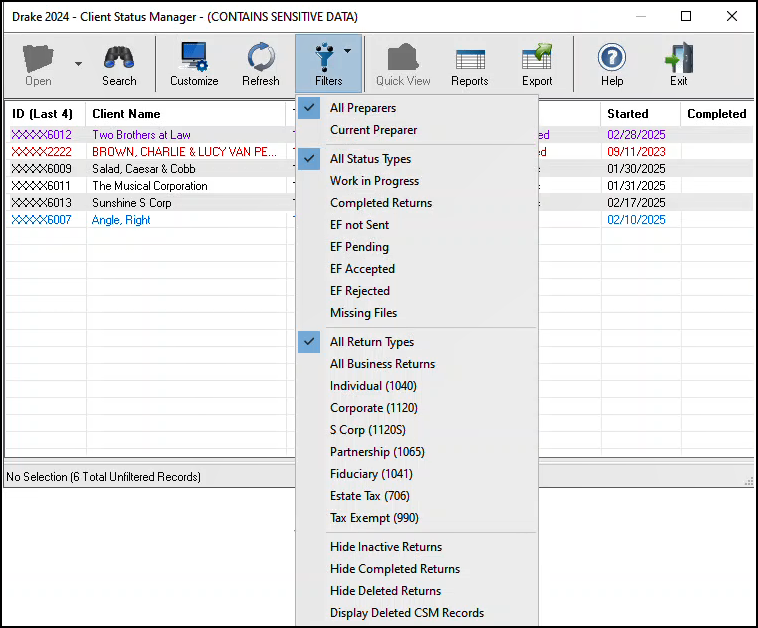This screenshot has width=758, height=628.
Task: Maximize the Client Status Manager window
Action: click(x=685, y=16)
